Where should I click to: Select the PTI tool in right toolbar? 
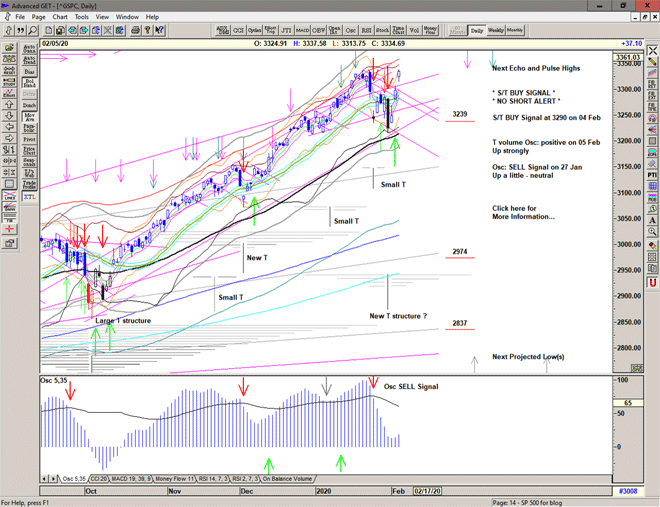tap(652, 174)
